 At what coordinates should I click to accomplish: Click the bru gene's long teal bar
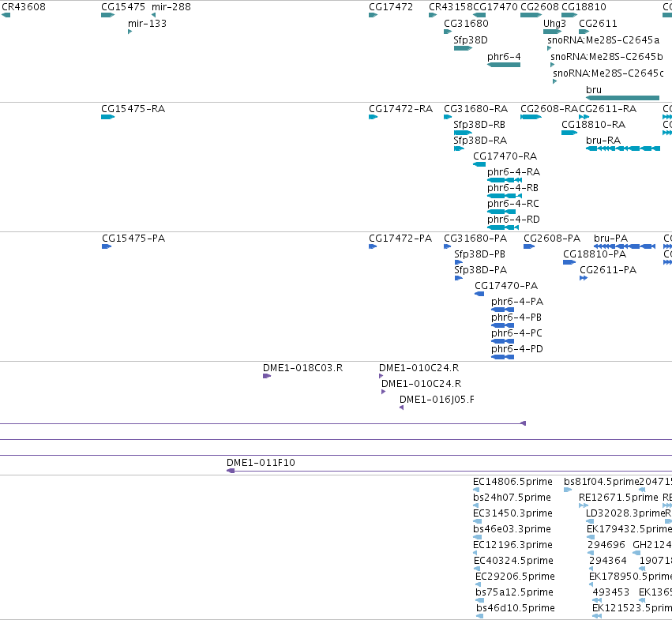point(622,98)
